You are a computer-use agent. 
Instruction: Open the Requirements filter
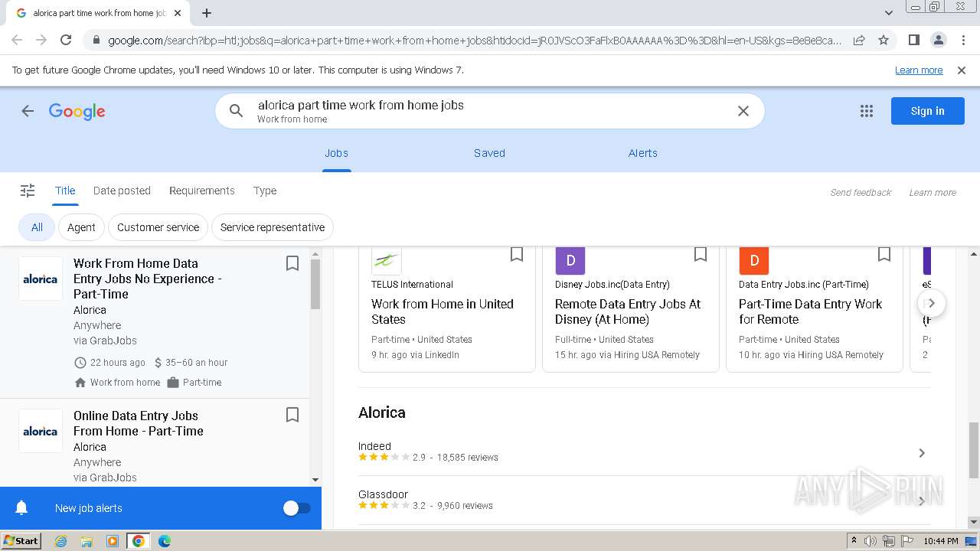pos(202,191)
